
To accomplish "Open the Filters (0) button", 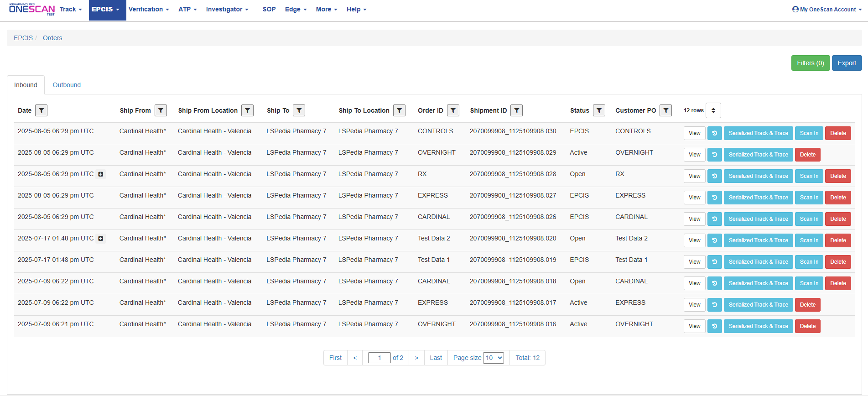I will (811, 63).
